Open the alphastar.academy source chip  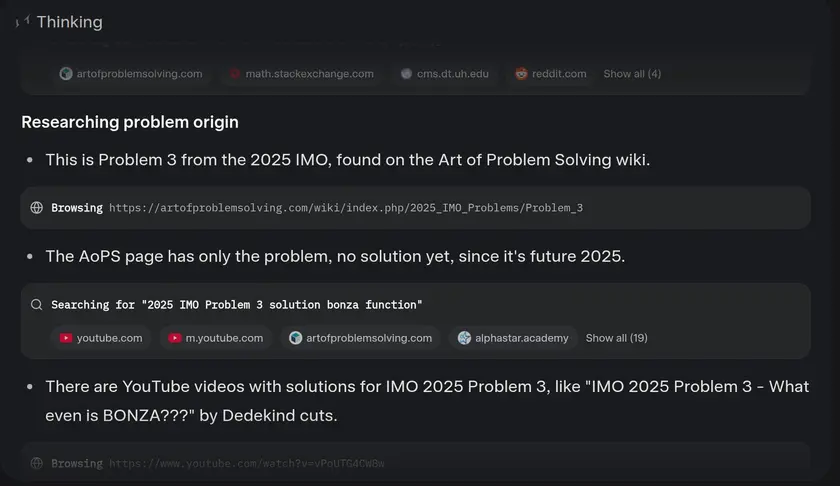513,338
